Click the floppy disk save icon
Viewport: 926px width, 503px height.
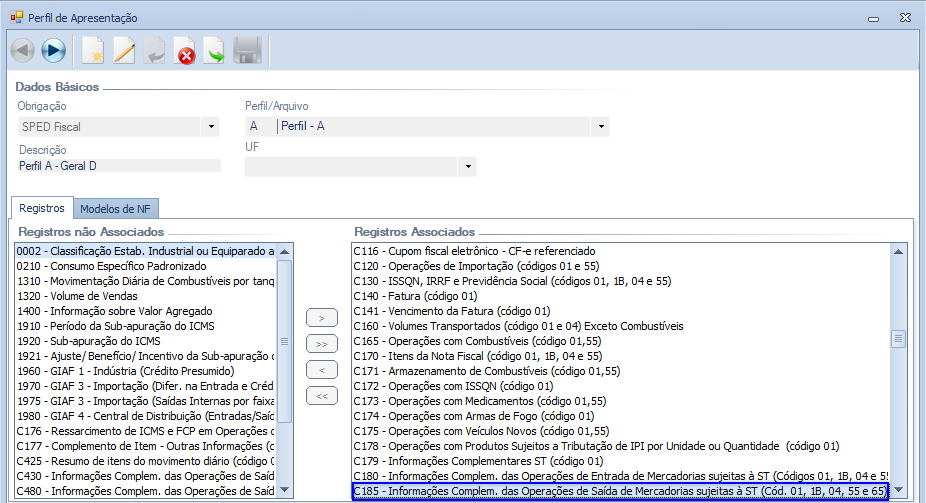247,50
